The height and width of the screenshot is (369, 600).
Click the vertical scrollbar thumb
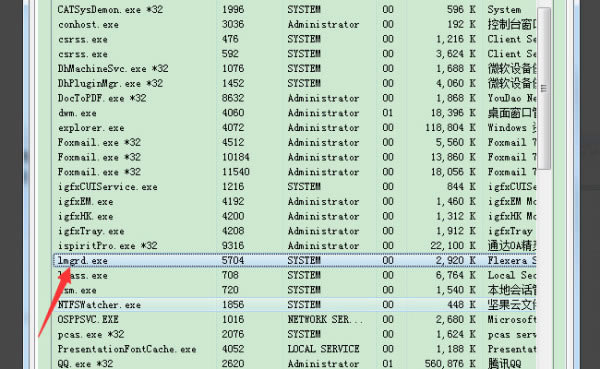click(544, 88)
